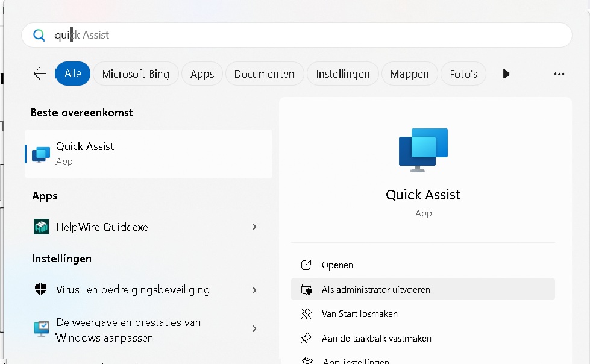Open Virus- en bedreigingsbeveiliging setting
The image size is (590, 364).
[x=148, y=290]
